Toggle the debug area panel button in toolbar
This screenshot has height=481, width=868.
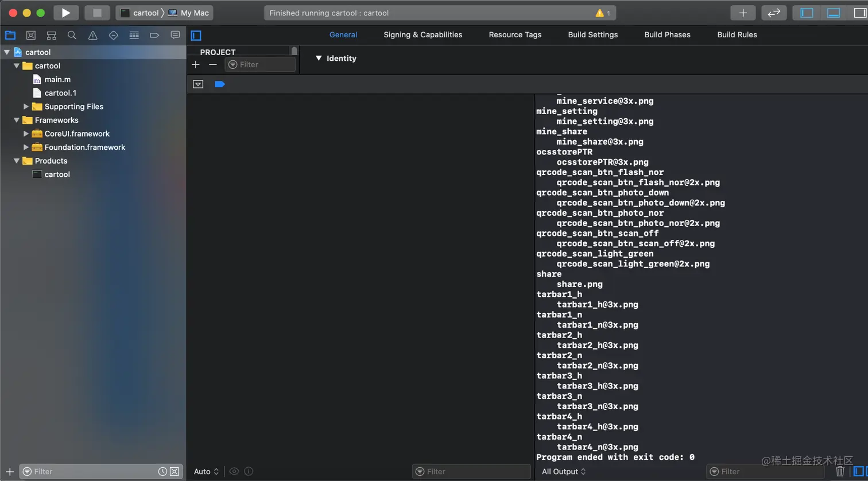(x=833, y=13)
